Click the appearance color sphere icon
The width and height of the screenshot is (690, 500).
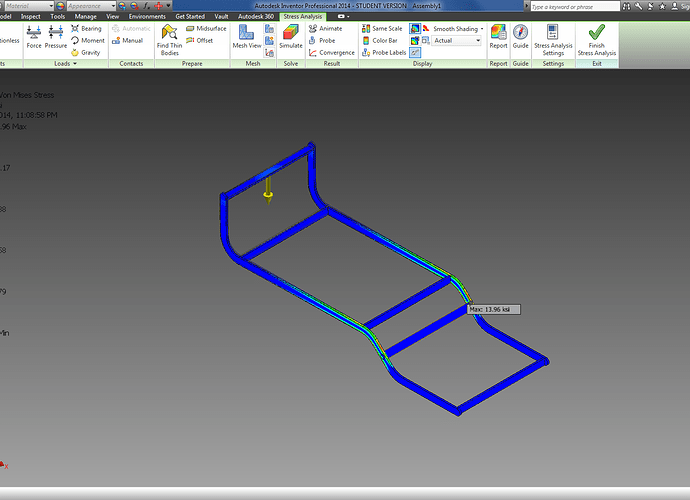point(60,6)
